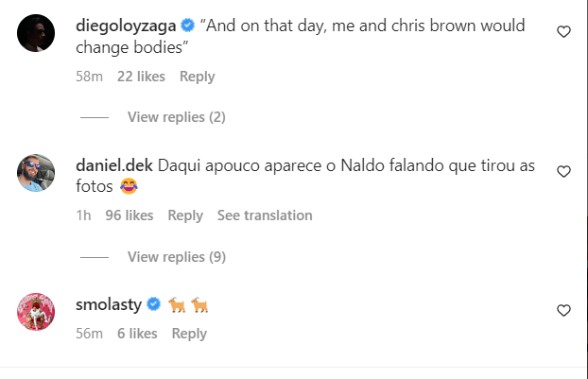Open the smolasty username link

pos(106,304)
